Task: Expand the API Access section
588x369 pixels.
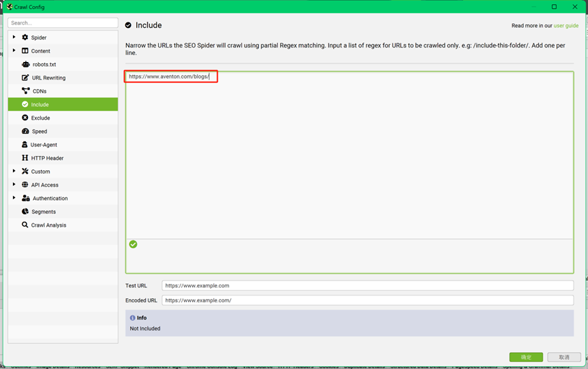Action: (14, 184)
